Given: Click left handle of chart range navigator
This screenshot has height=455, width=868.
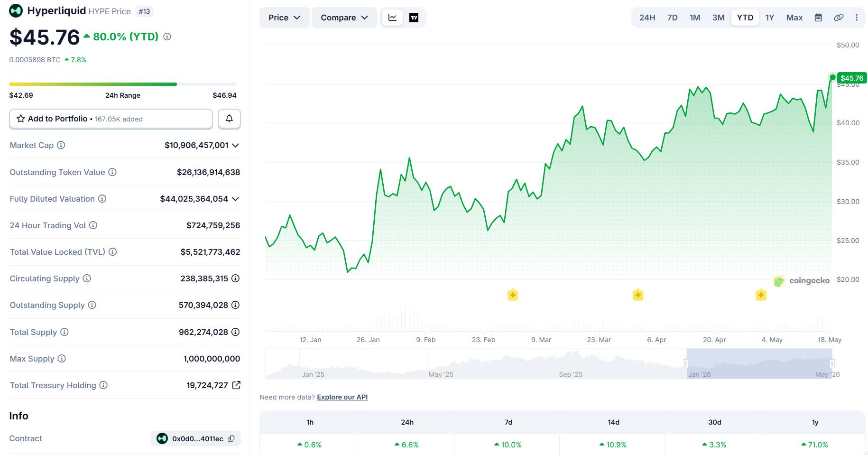Looking at the screenshot, I should tap(686, 363).
